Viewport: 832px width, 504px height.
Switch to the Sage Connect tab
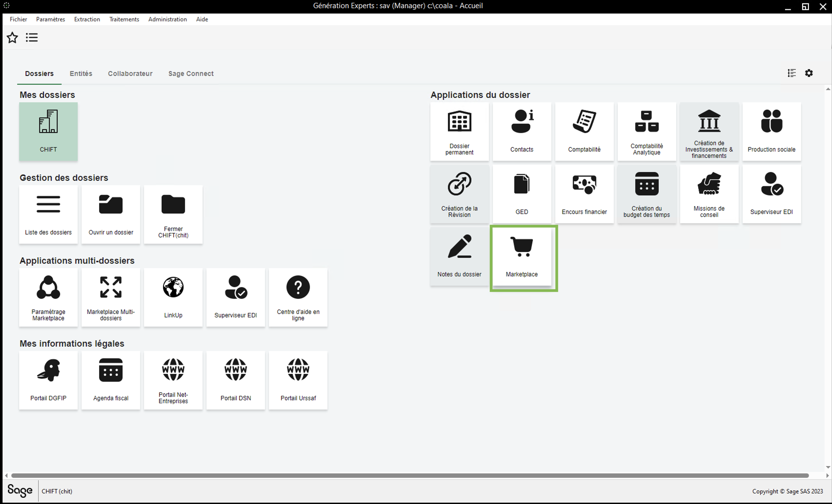click(x=191, y=74)
